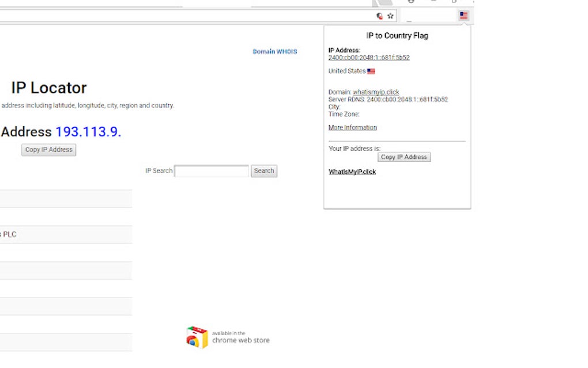
Task: Click the Search button beside IP Search
Action: 263,171
